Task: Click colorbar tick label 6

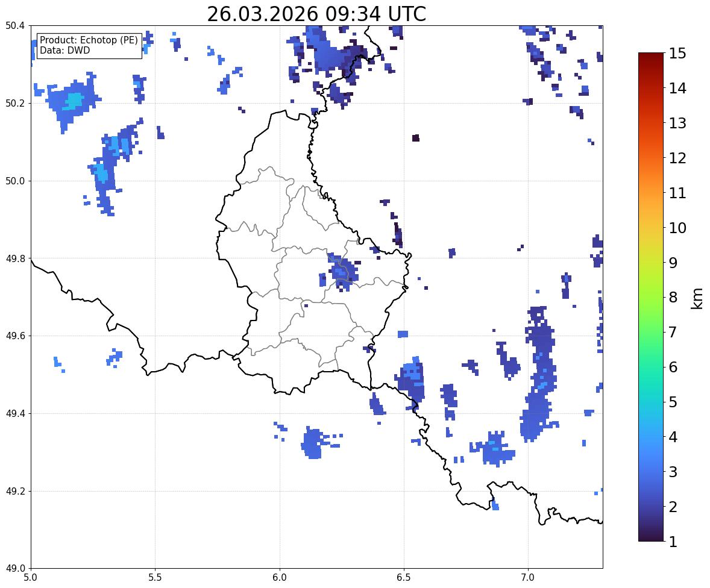Action: (x=673, y=367)
